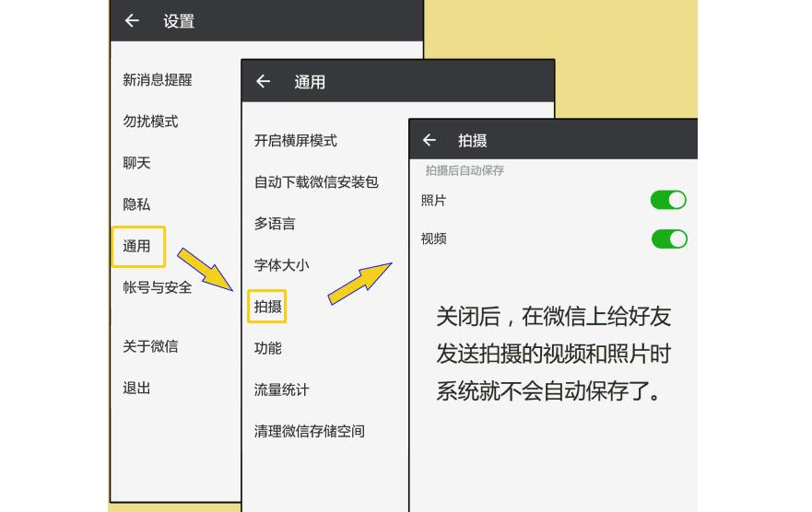Open 清理微信存储空间 option
The height and width of the screenshot is (512, 812).
pos(310,431)
